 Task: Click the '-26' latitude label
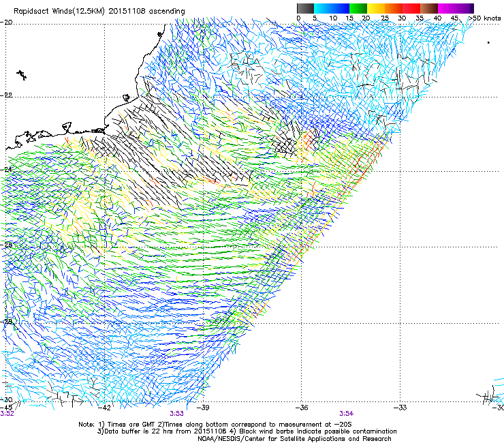tap(6, 245)
